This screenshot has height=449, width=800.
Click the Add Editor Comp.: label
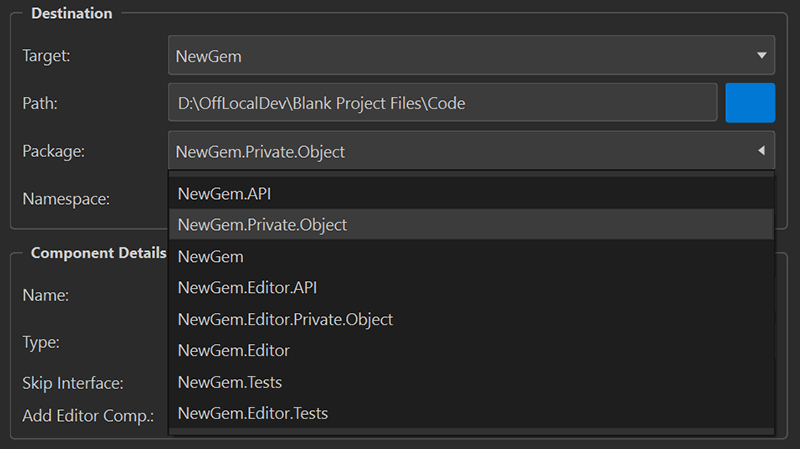pos(88,416)
